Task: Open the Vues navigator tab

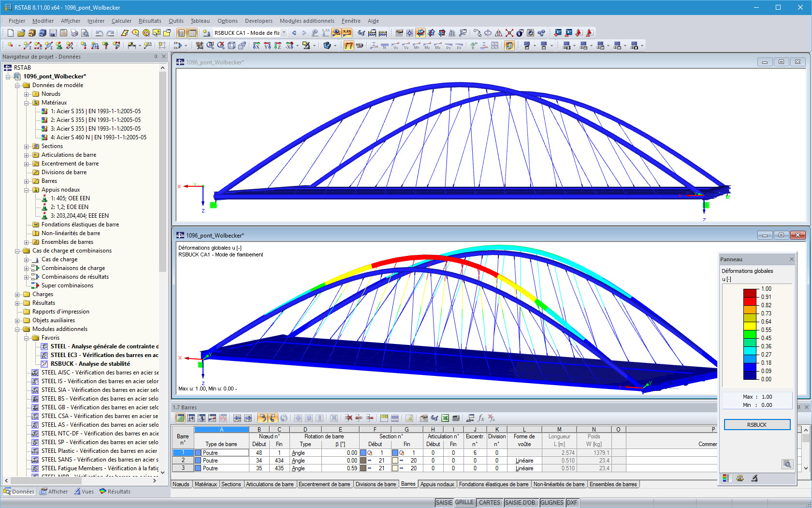Action: (x=84, y=492)
